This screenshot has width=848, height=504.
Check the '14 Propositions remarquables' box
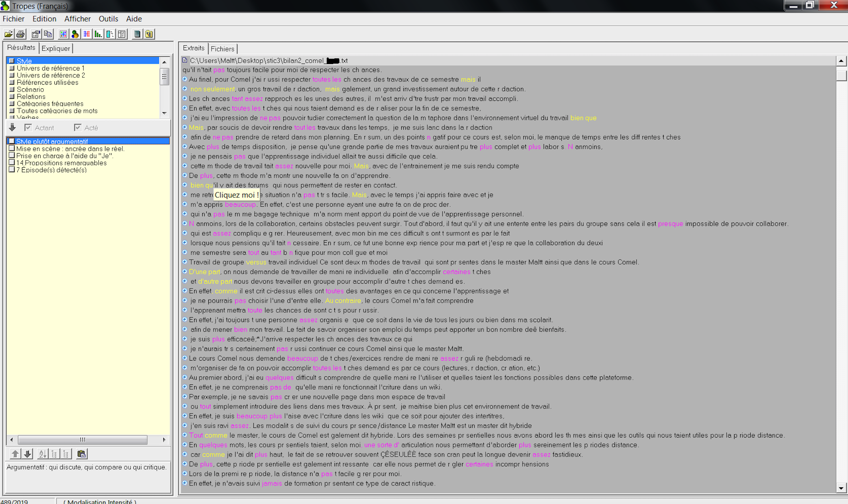12,162
